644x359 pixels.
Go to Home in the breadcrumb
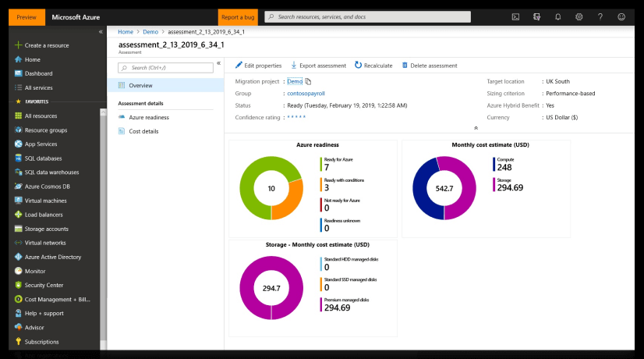(x=126, y=32)
